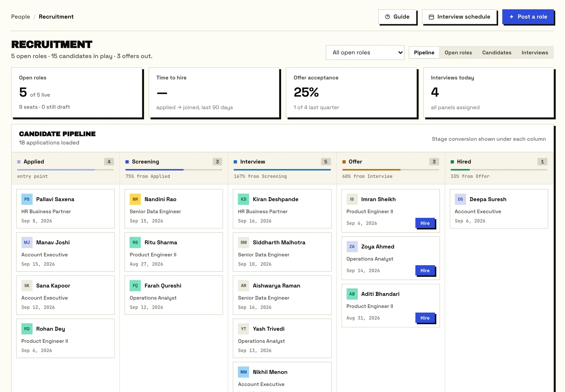Click the Offer column progress bar
The width and height of the screenshot is (565, 392).
click(391, 170)
